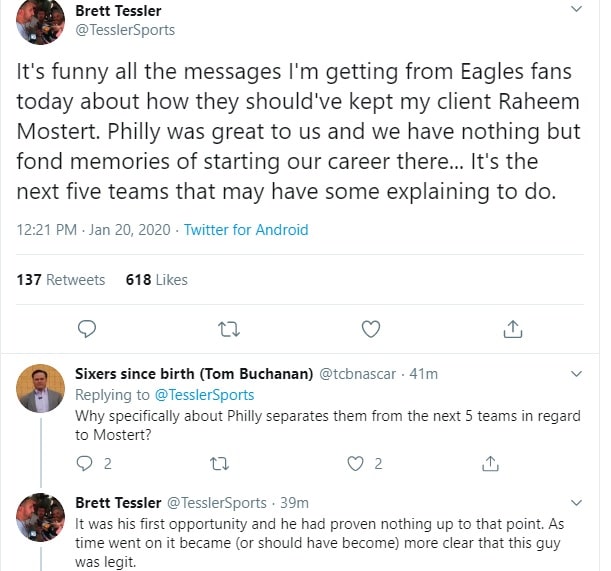Share the main tweet
This screenshot has width=611, height=571.
pyautogui.click(x=512, y=328)
